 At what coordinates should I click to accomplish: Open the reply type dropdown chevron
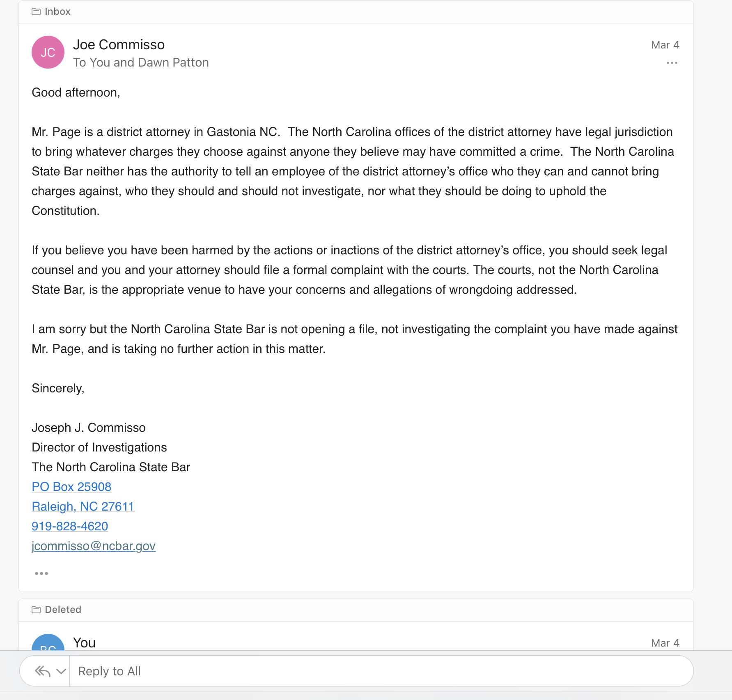click(61, 671)
